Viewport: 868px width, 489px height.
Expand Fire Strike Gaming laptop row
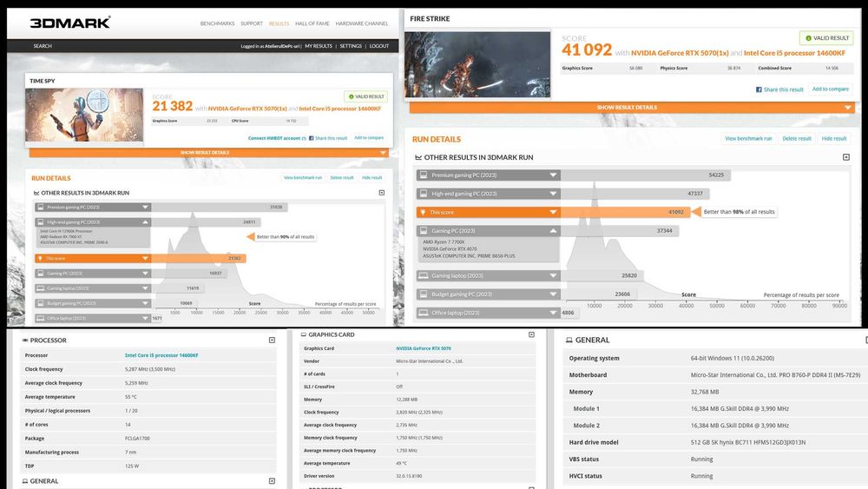tap(552, 276)
